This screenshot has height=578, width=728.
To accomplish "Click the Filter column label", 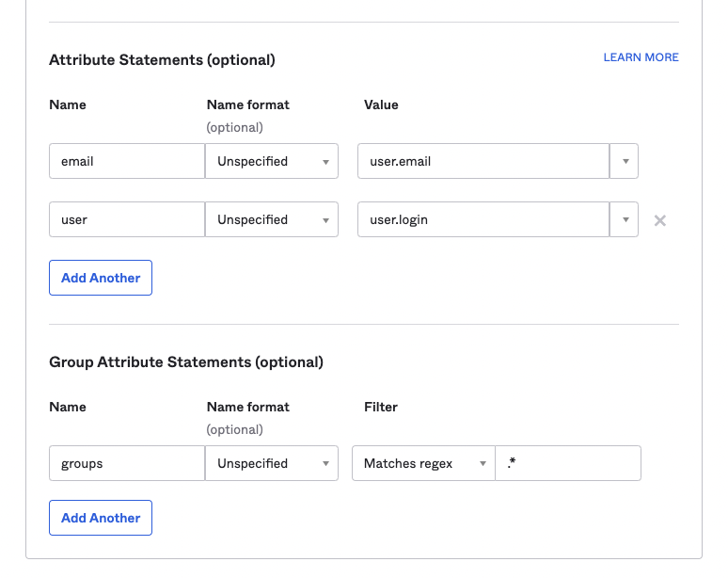I will click(x=381, y=407).
